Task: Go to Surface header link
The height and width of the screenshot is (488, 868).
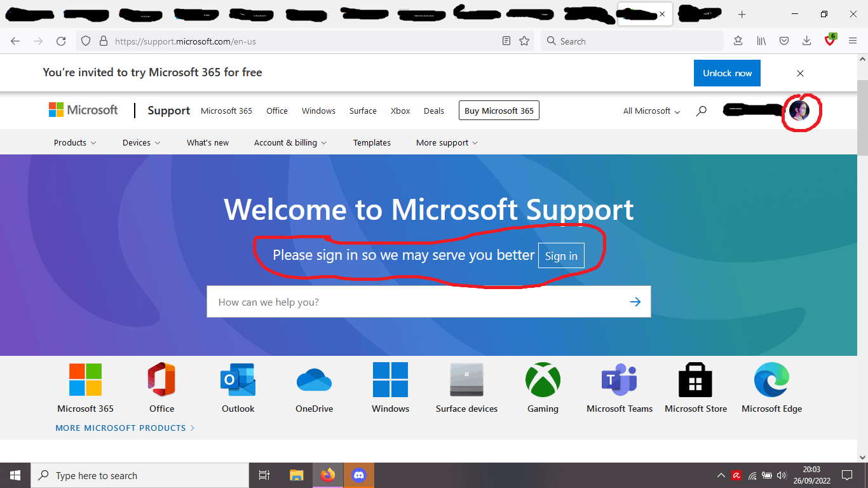Action: (363, 111)
